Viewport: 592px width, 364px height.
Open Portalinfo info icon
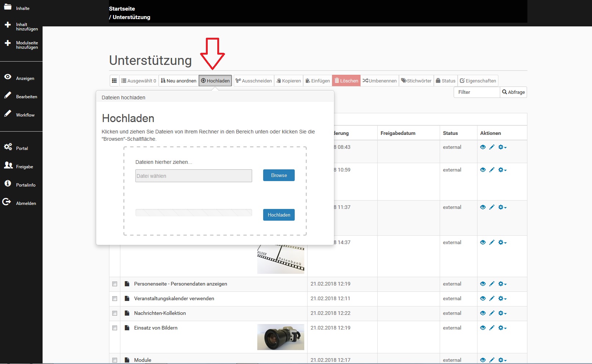(8, 183)
